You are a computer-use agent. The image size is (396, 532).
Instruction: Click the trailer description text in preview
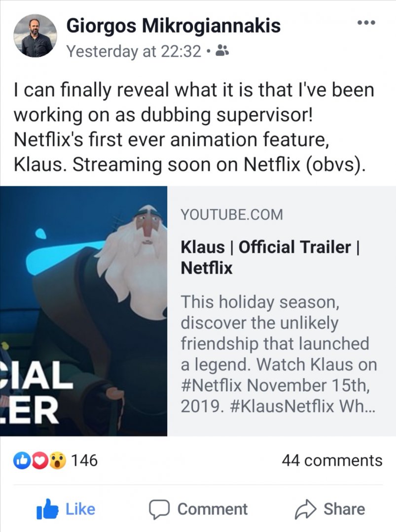click(x=279, y=355)
